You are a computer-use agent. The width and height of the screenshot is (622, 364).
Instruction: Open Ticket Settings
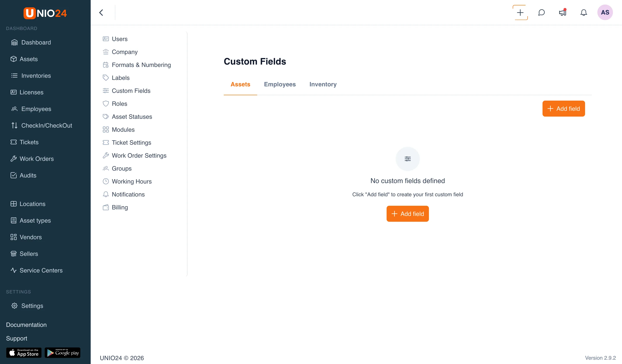click(127, 143)
